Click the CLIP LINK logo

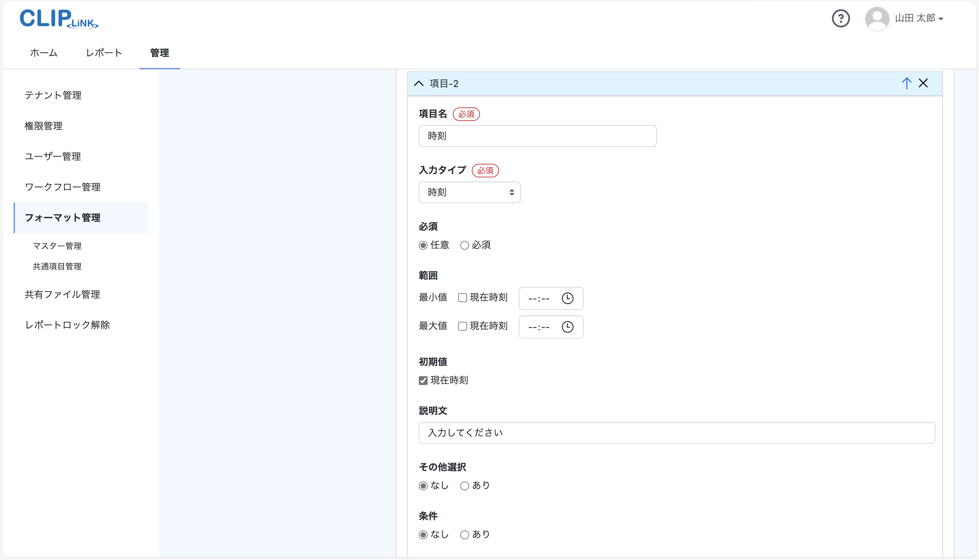(59, 18)
